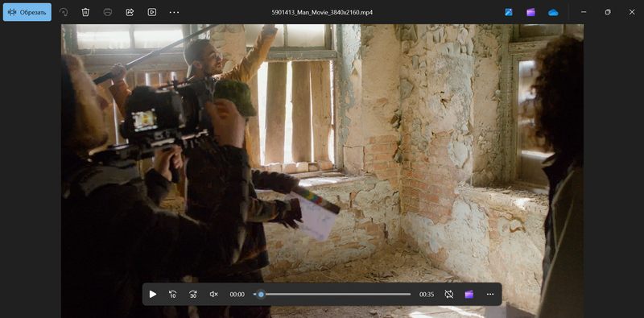The height and width of the screenshot is (318, 644).
Task: Open the blue photo editor app icon
Action: [x=509, y=12]
